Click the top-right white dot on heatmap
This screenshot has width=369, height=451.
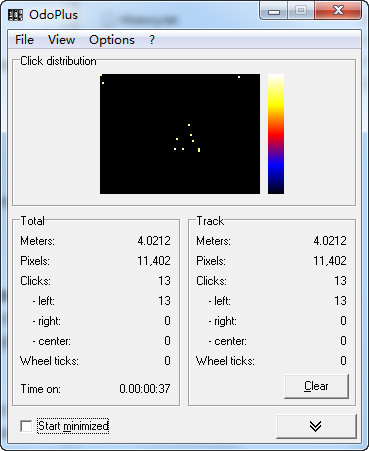click(x=239, y=77)
